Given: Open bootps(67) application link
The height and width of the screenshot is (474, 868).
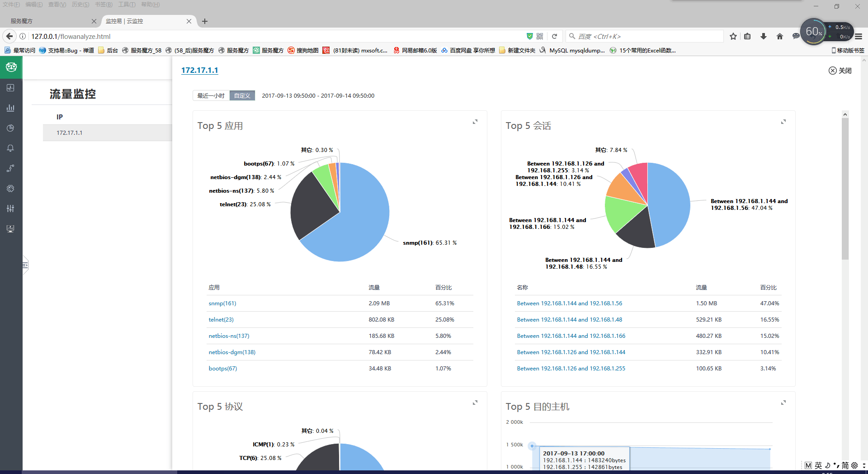Looking at the screenshot, I should (x=223, y=369).
